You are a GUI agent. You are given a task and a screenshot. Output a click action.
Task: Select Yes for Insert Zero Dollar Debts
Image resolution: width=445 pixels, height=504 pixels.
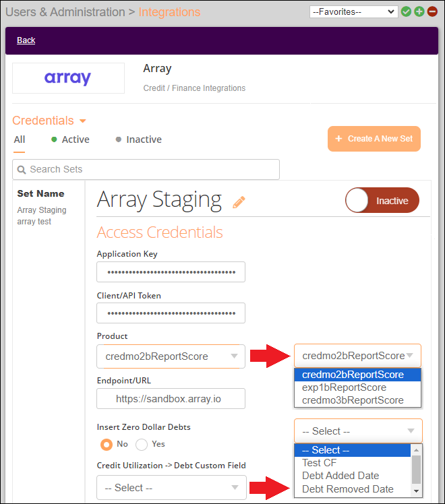(142, 445)
